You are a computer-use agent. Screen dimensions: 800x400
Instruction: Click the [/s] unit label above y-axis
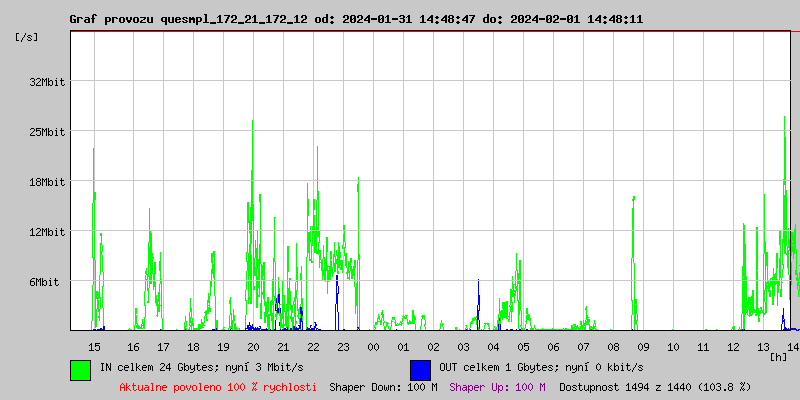pyautogui.click(x=28, y=37)
